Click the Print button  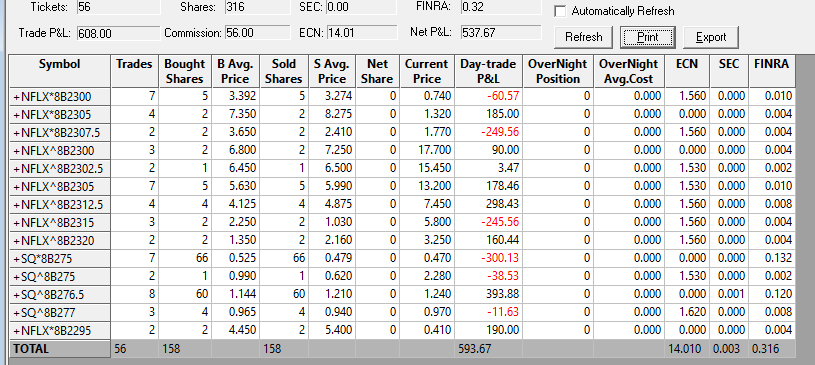(648, 37)
